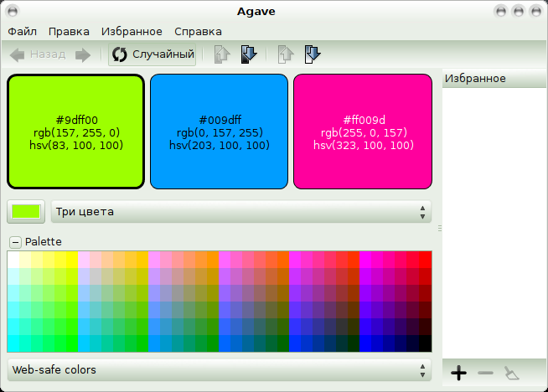Click the lighten color up-arrow icon

(x=222, y=54)
